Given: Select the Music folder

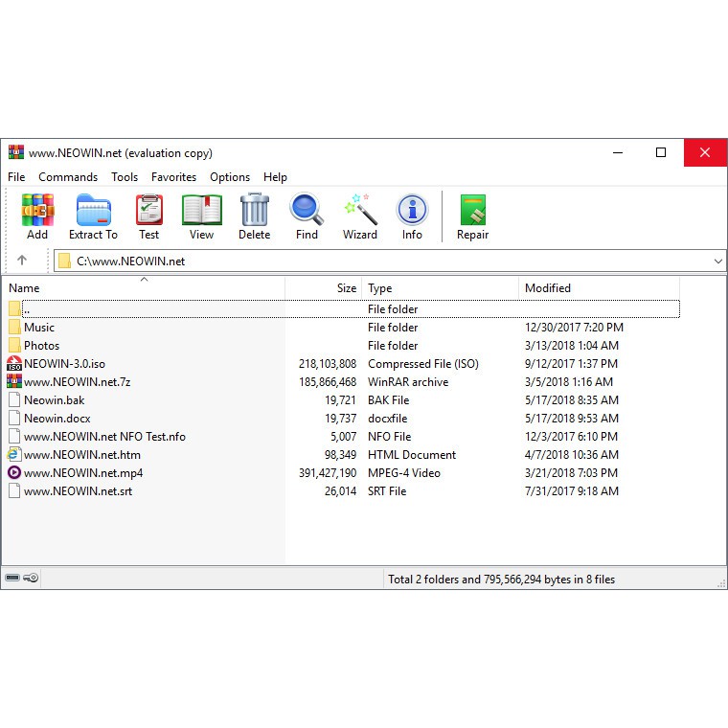Looking at the screenshot, I should [39, 328].
